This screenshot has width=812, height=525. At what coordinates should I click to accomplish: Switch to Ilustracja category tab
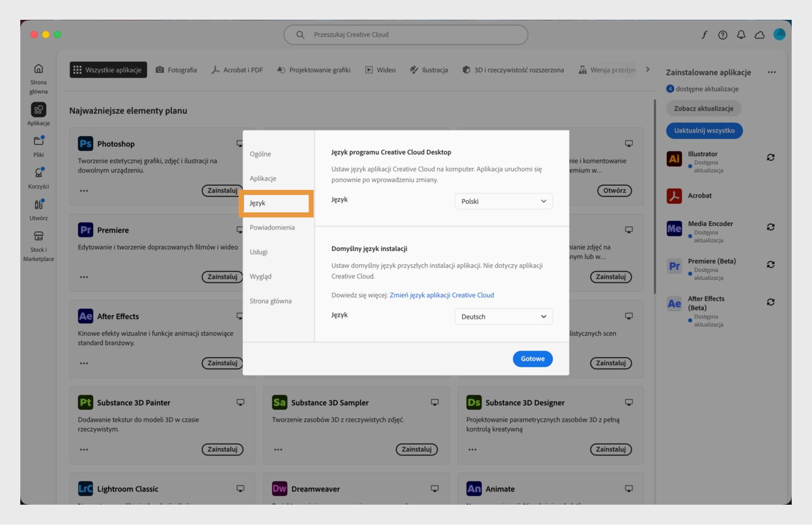pyautogui.click(x=429, y=70)
